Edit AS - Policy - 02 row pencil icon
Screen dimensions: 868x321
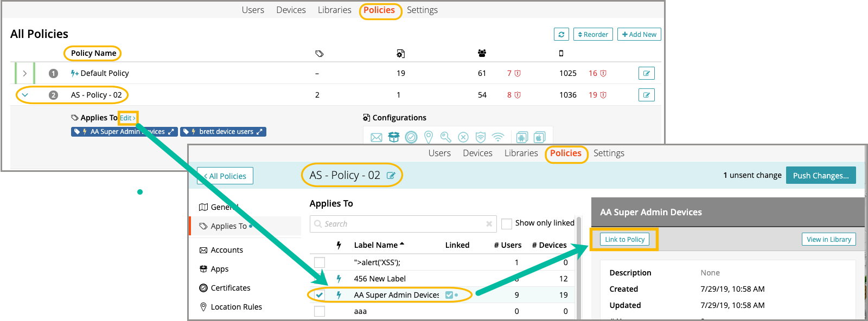646,95
